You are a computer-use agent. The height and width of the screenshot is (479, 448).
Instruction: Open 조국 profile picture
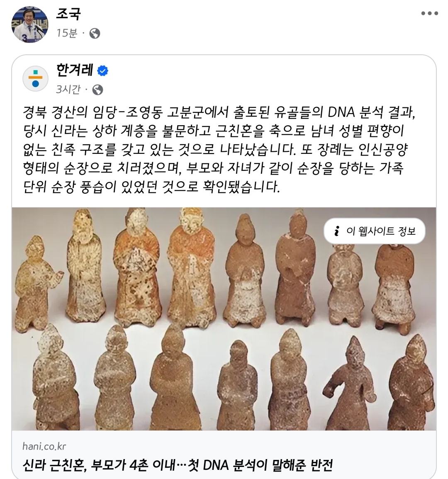(x=29, y=24)
